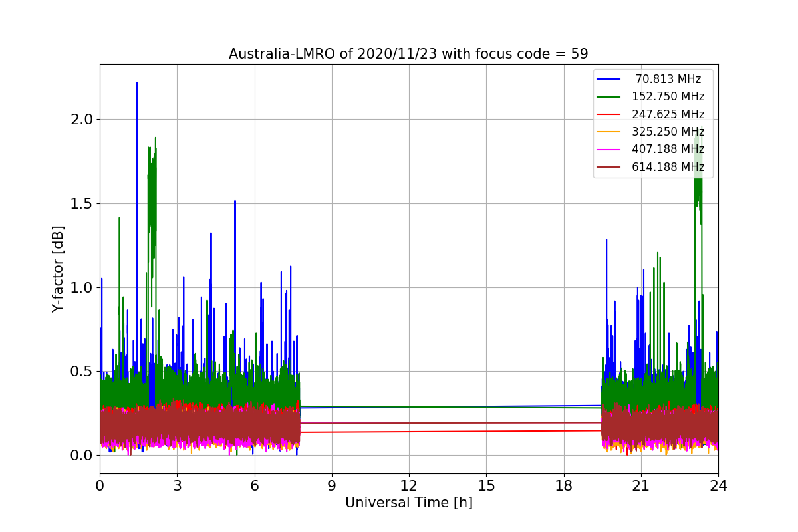798x532 pixels.
Task: Click the 12 x-axis tick label
Action: click(x=409, y=485)
